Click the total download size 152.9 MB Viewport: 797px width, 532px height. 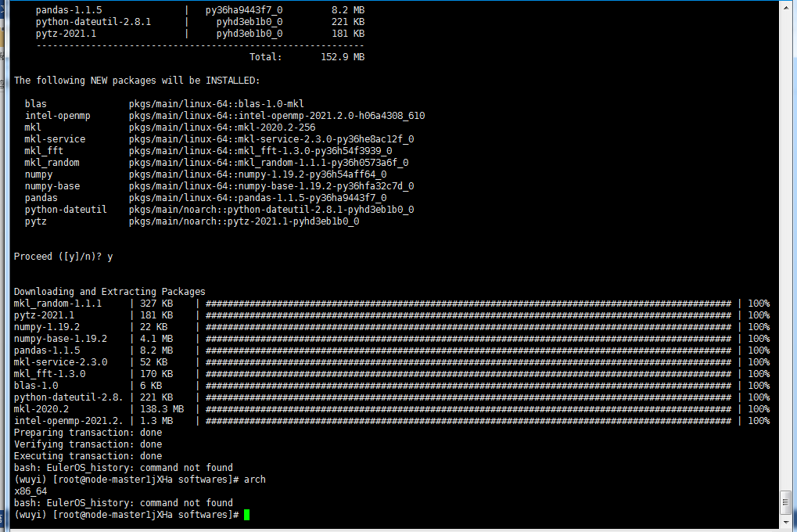coord(343,57)
